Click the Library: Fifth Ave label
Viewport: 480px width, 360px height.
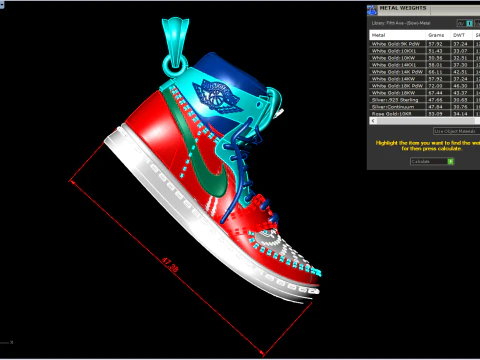[400, 23]
